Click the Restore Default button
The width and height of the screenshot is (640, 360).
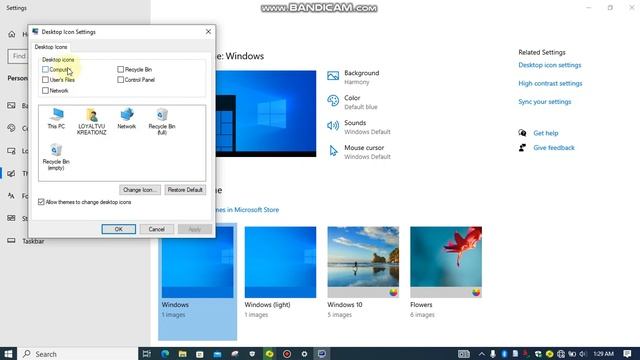(185, 190)
